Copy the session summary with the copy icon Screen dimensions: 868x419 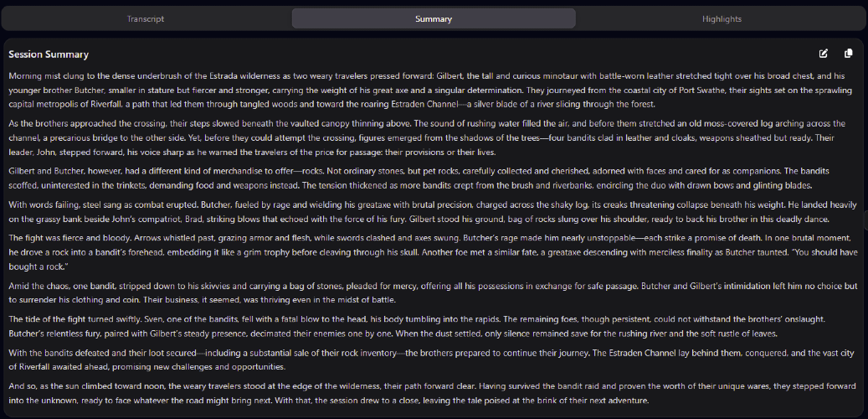click(x=848, y=53)
